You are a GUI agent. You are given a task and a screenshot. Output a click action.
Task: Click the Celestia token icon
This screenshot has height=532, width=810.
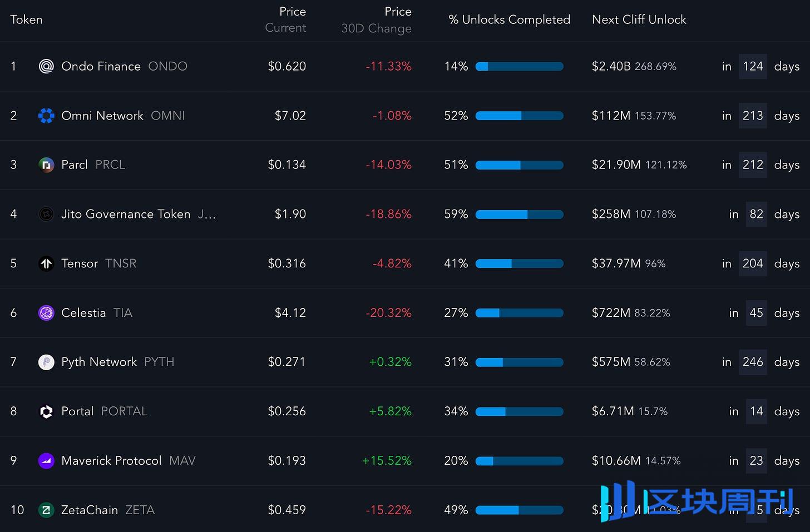coord(46,313)
